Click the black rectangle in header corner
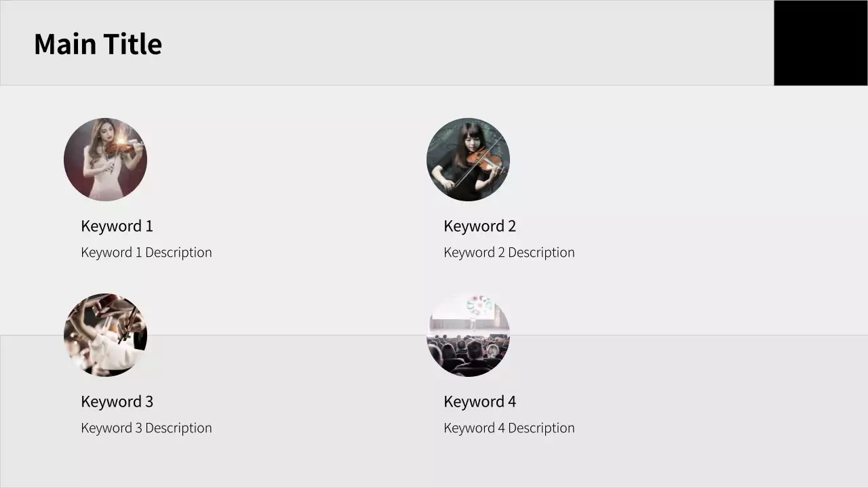 click(x=821, y=43)
